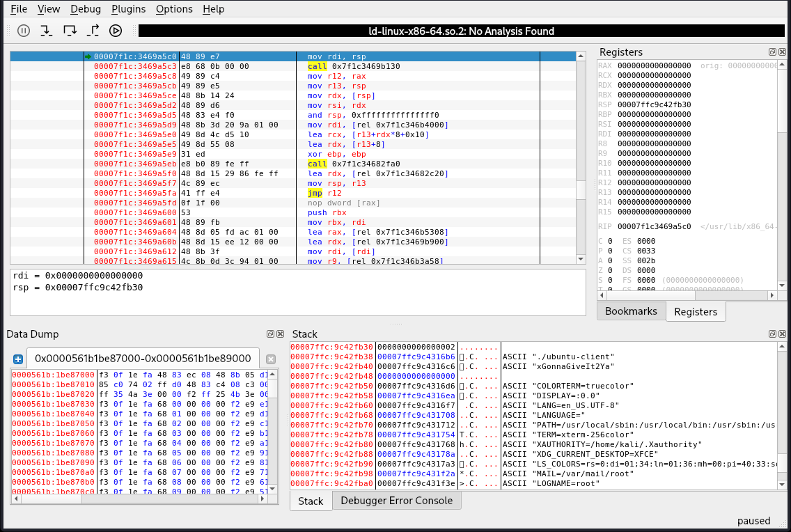Open the Plugins menu

pos(128,9)
